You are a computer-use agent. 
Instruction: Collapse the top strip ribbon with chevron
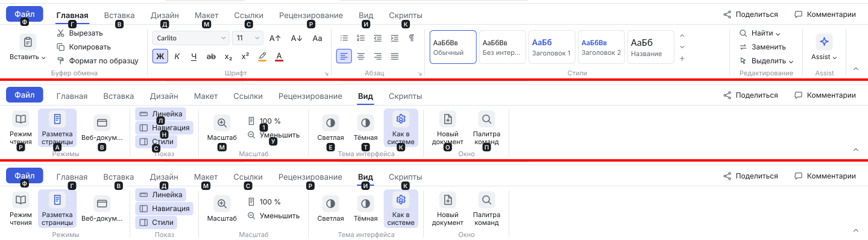point(855,69)
